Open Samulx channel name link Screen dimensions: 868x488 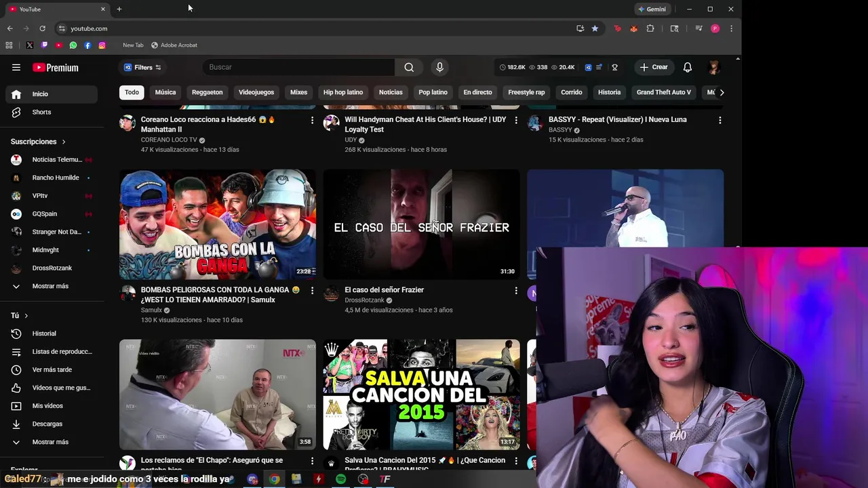151,310
